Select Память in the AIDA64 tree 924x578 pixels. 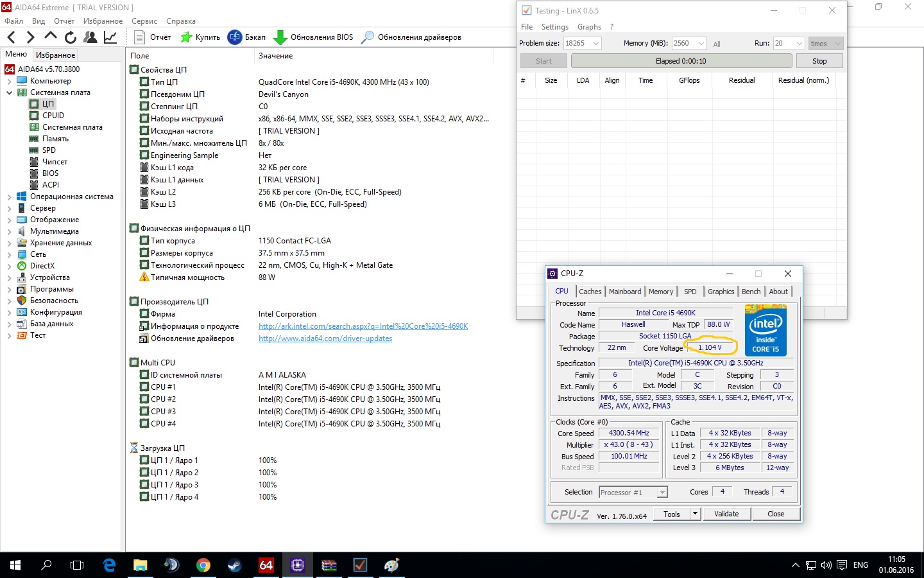pyautogui.click(x=55, y=139)
